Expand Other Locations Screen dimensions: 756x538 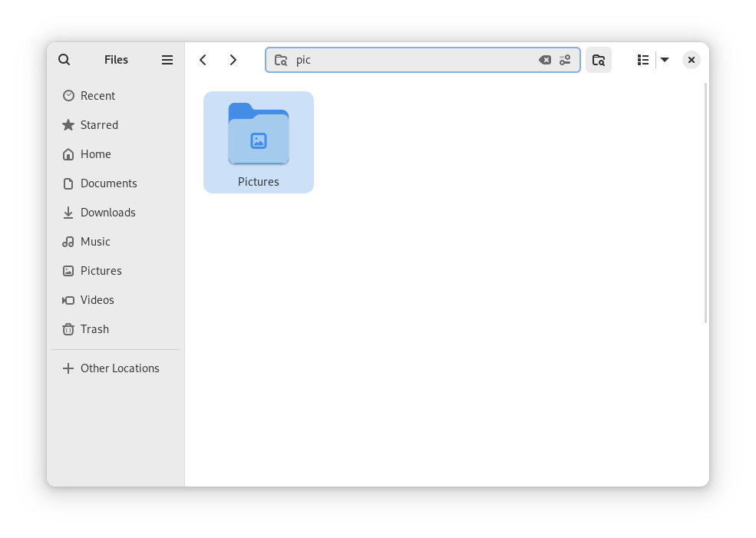[x=120, y=368]
